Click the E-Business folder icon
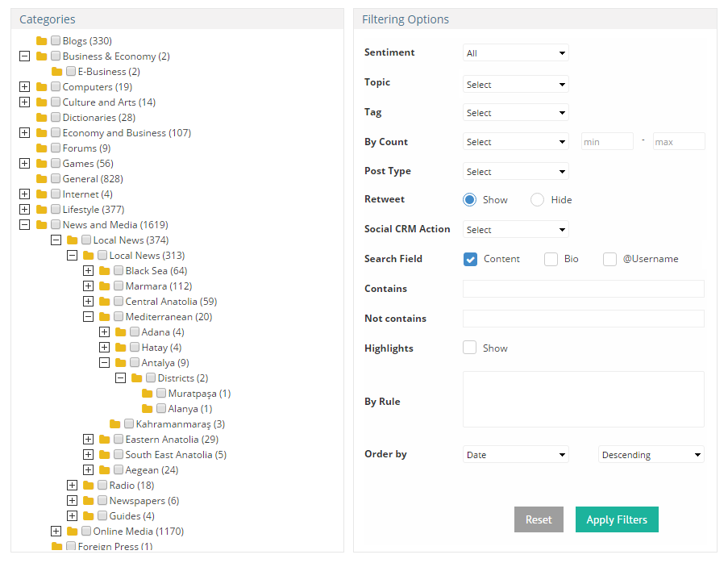The image size is (728, 563). point(57,72)
